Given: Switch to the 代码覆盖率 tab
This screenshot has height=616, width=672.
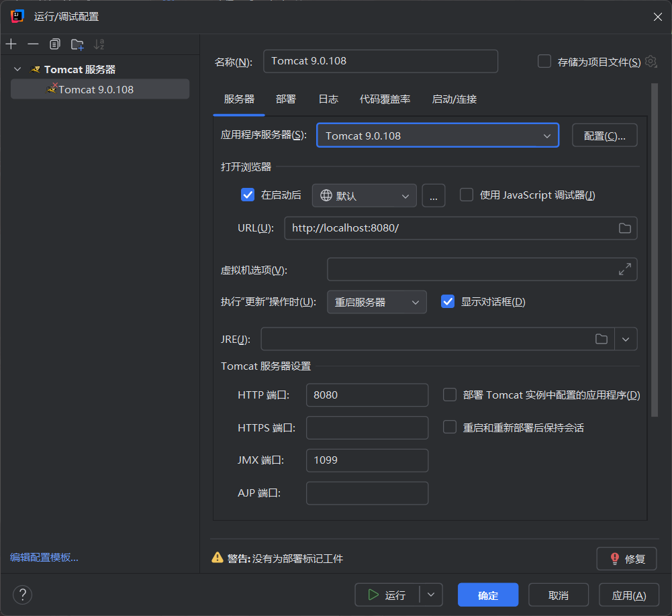Looking at the screenshot, I should click(x=385, y=99).
